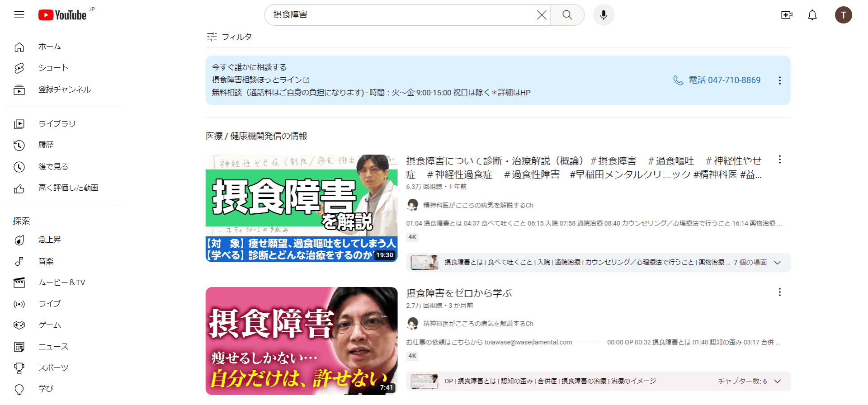Screen dimensions: 868x405
Task: Click 2.7万 回視聴・3 か月前 metadata
Action: [x=439, y=306]
